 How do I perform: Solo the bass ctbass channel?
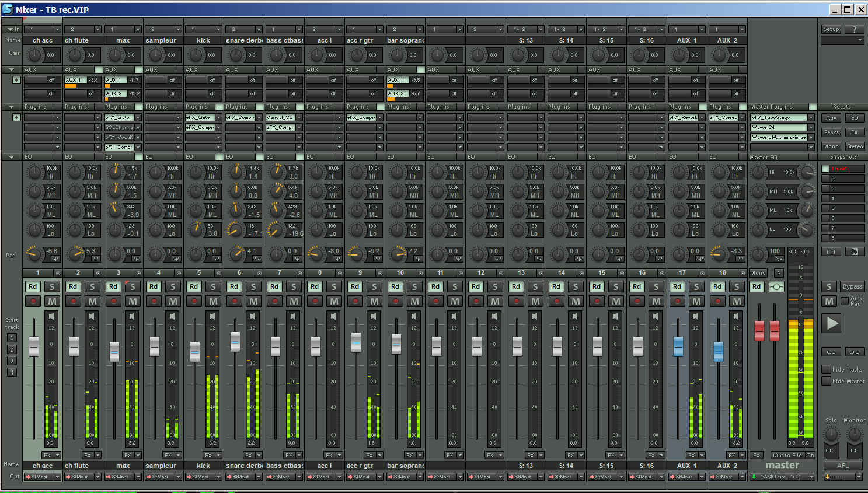pyautogui.click(x=293, y=286)
